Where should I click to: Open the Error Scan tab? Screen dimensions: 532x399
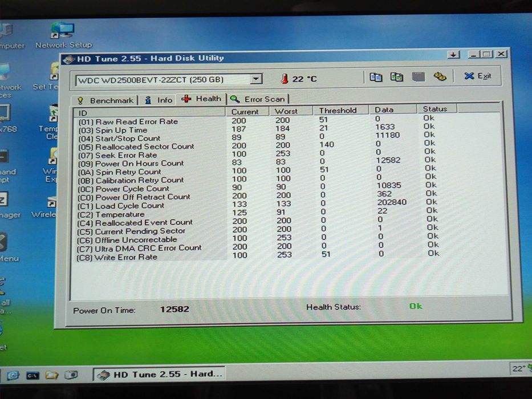pos(258,99)
